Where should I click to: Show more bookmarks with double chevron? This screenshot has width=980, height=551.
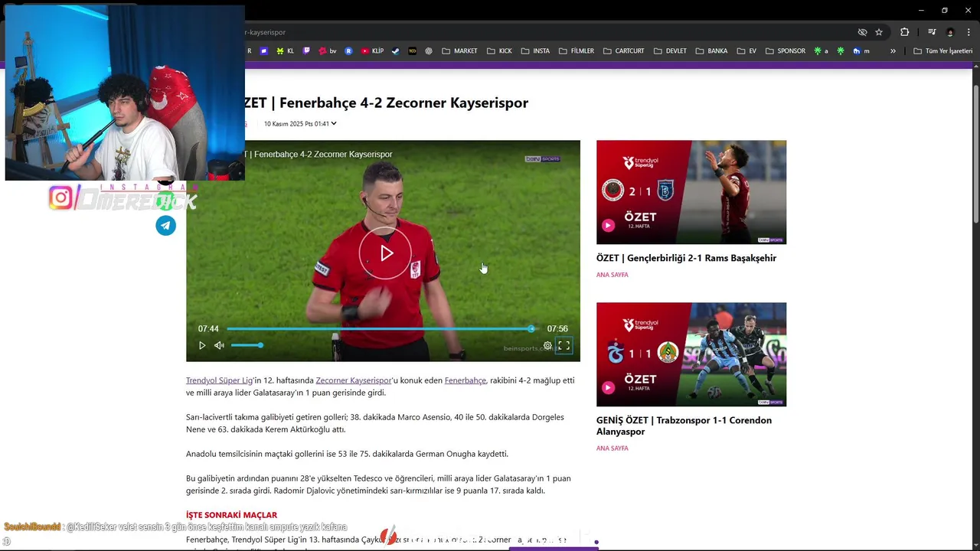pos(893,51)
